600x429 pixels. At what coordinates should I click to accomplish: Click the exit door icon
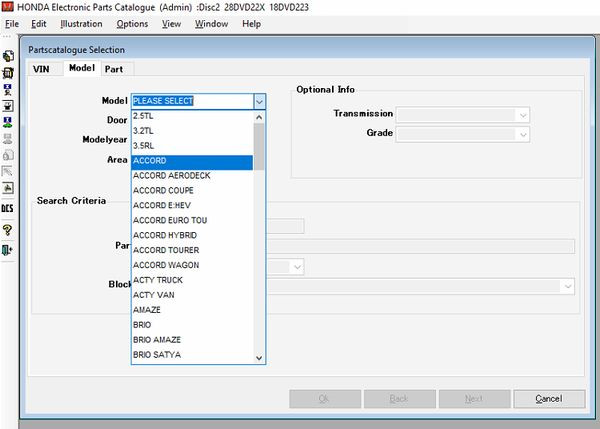(x=7, y=250)
